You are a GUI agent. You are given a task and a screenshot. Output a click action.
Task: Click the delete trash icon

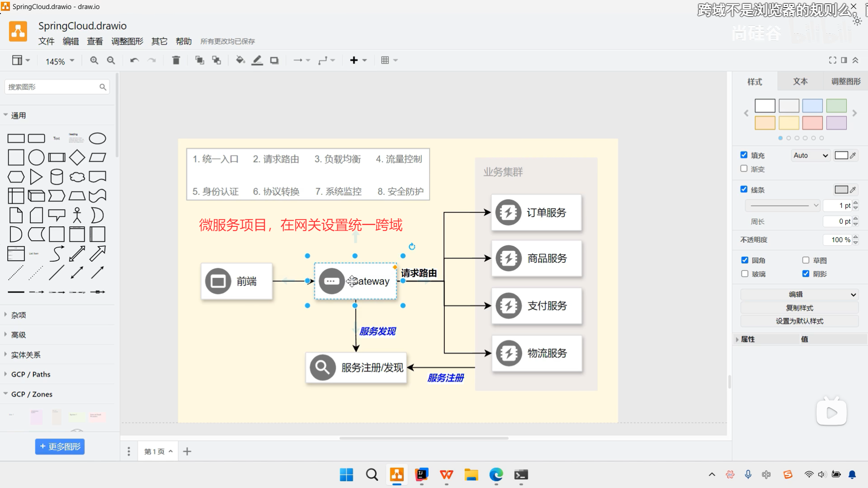click(176, 60)
